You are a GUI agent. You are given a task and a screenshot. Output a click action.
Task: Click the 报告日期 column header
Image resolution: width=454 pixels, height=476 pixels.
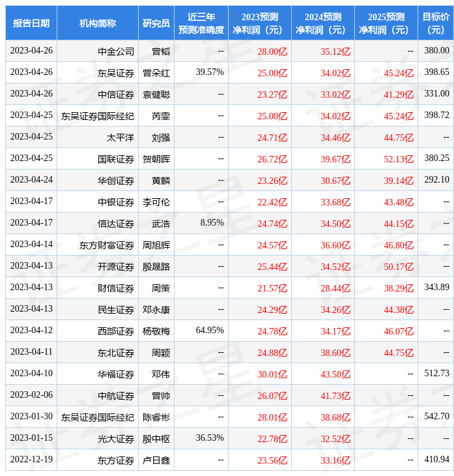tap(31, 23)
